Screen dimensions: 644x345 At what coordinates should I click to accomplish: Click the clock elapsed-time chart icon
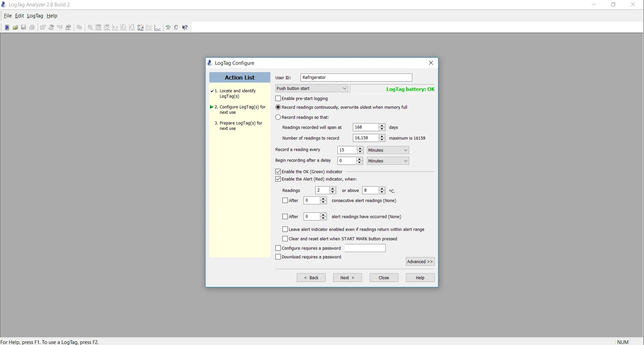pyautogui.click(x=107, y=28)
